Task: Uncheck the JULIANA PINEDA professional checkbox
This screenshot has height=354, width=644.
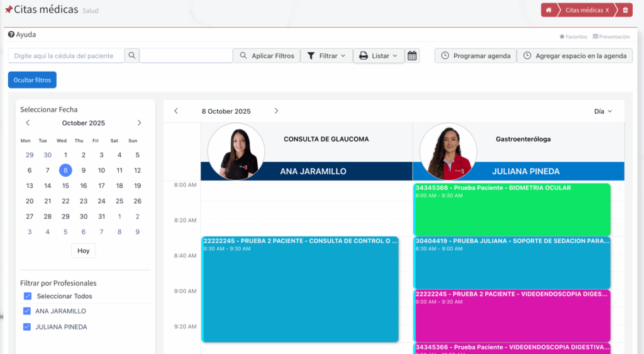Action: point(27,327)
